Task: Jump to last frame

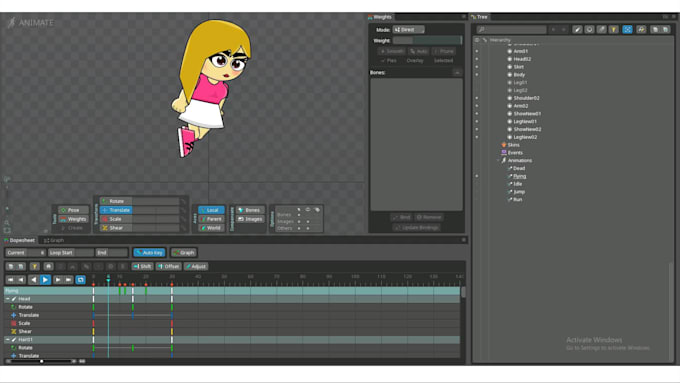Action: [x=69, y=280]
